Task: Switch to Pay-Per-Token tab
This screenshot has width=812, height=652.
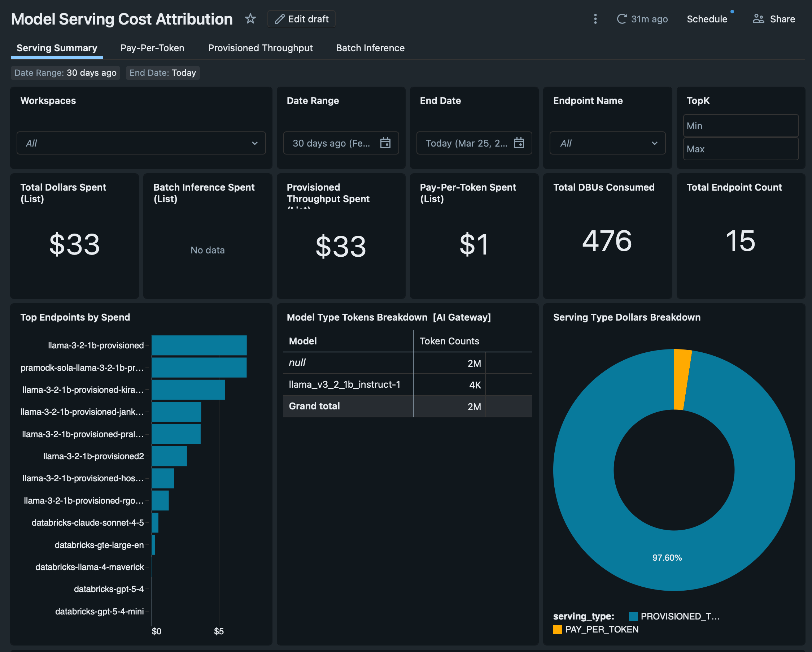Action: click(152, 48)
